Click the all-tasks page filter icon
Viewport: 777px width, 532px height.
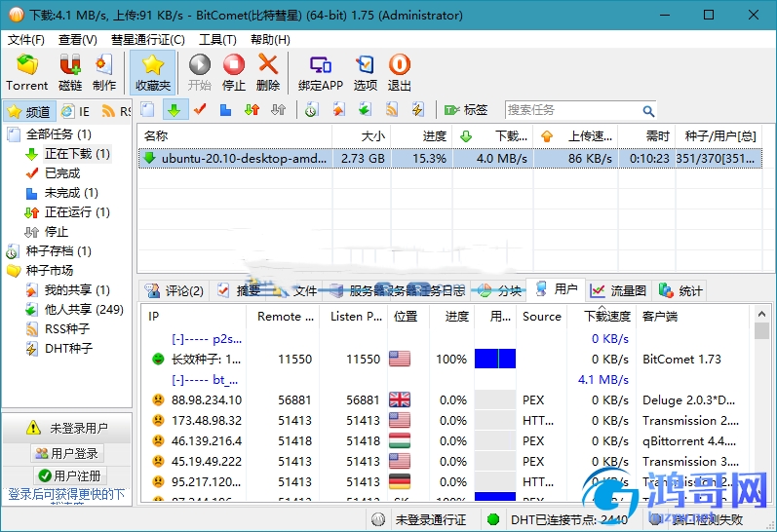[147, 109]
